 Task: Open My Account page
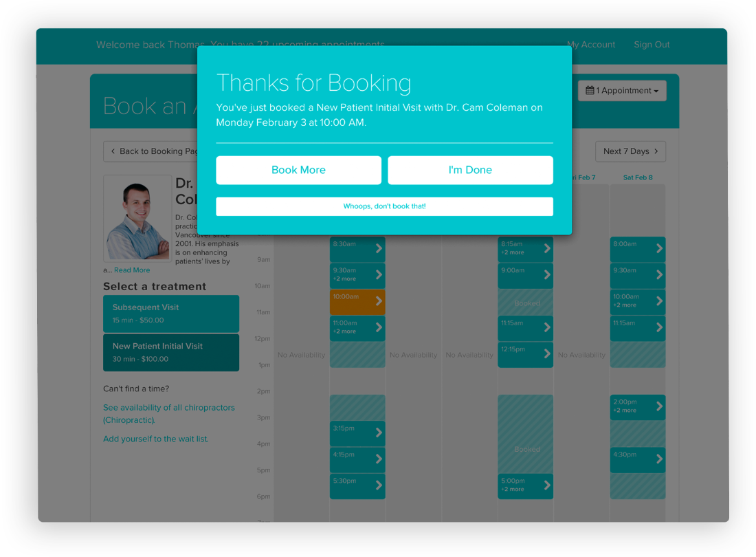point(590,45)
